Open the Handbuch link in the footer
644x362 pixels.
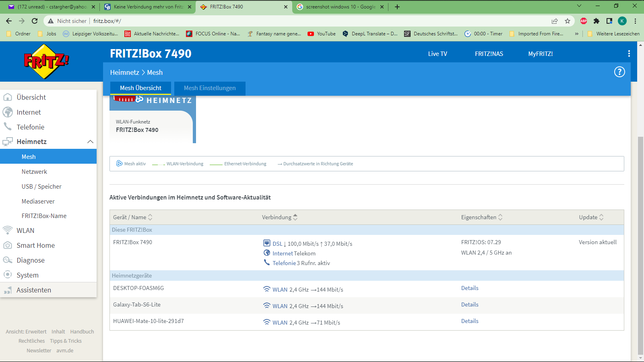click(x=82, y=332)
